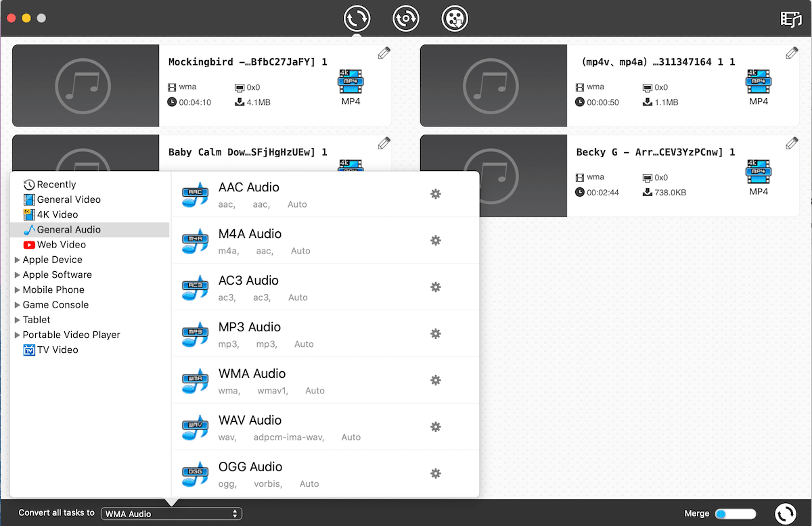This screenshot has height=526, width=812.
Task: Open the Convert tab icon in top toolbar
Action: 357,18
